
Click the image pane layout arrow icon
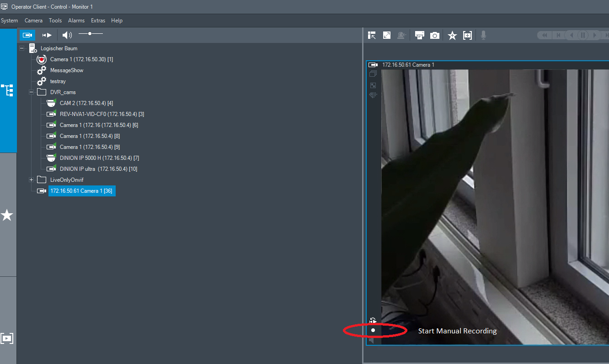click(x=372, y=35)
